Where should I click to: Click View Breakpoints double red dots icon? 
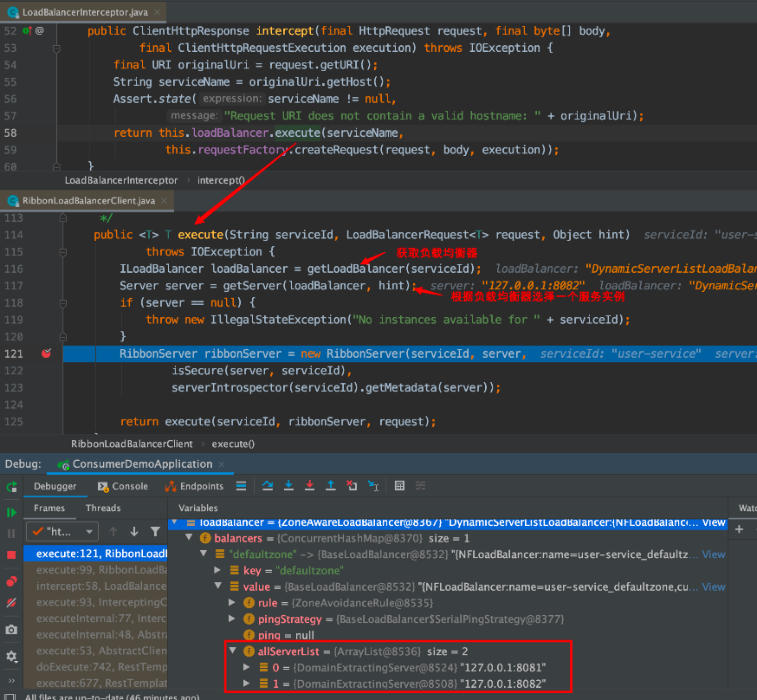(11, 581)
